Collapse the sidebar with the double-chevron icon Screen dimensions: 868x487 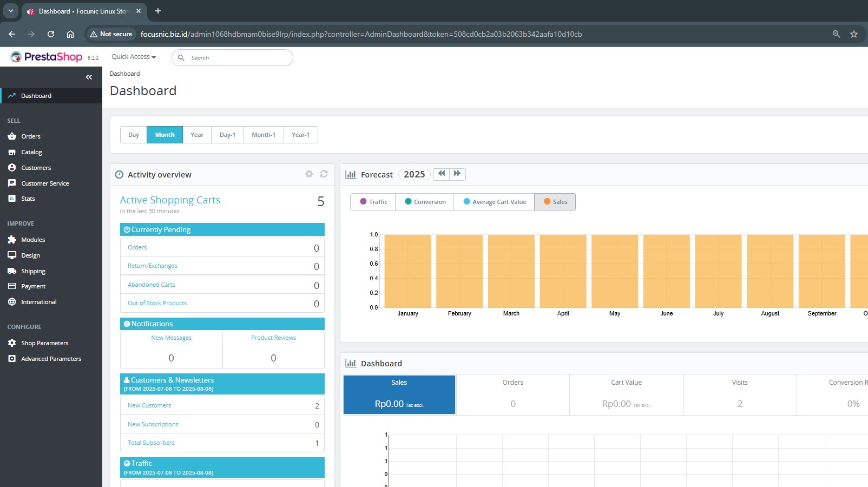(89, 77)
